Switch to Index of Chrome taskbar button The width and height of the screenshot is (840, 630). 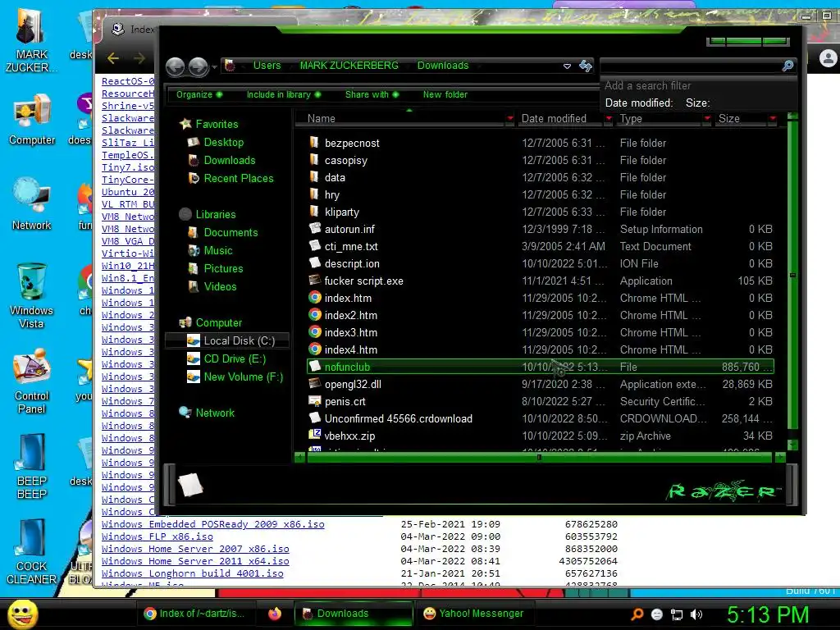click(195, 614)
